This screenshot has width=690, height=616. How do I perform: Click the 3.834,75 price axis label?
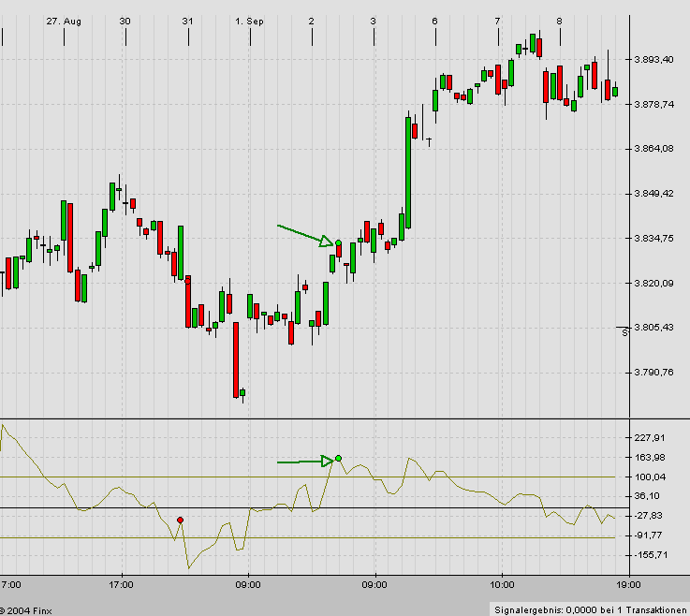pyautogui.click(x=654, y=239)
